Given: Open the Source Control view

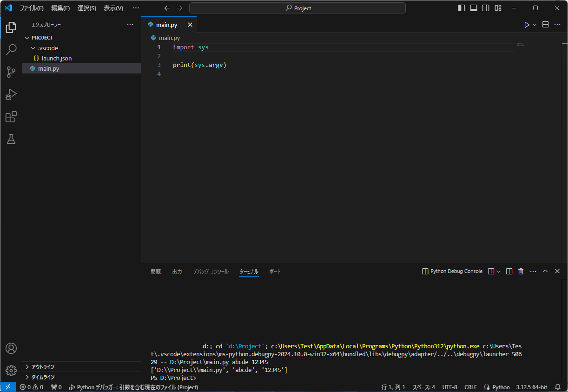Looking at the screenshot, I should (11, 72).
